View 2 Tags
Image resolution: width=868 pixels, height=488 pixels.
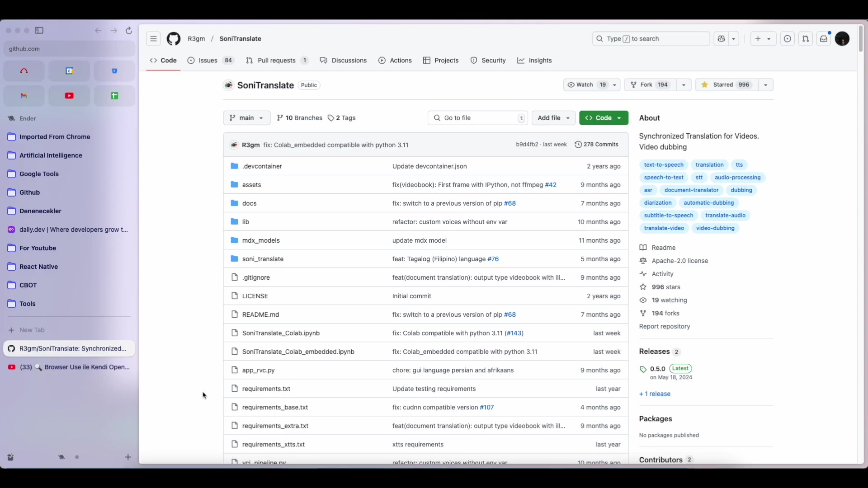(x=342, y=118)
